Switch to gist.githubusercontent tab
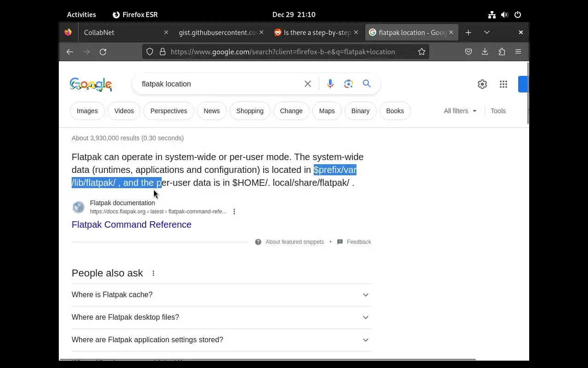588x368 pixels. click(220, 32)
